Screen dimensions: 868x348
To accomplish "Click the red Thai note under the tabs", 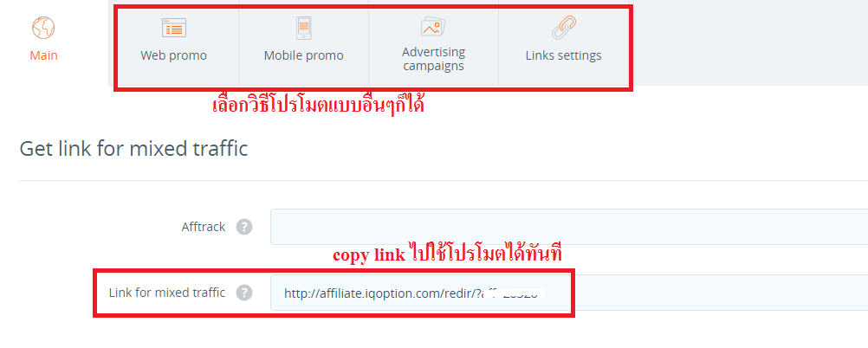I will coord(318,104).
